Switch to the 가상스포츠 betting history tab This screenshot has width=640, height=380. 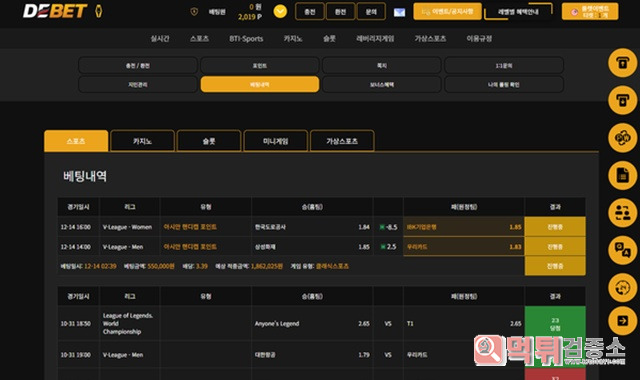tap(342, 141)
